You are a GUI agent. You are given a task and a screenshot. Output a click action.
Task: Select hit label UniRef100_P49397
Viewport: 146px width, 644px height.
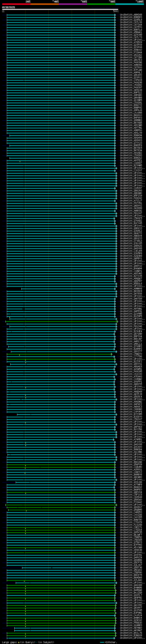pos(131,88)
